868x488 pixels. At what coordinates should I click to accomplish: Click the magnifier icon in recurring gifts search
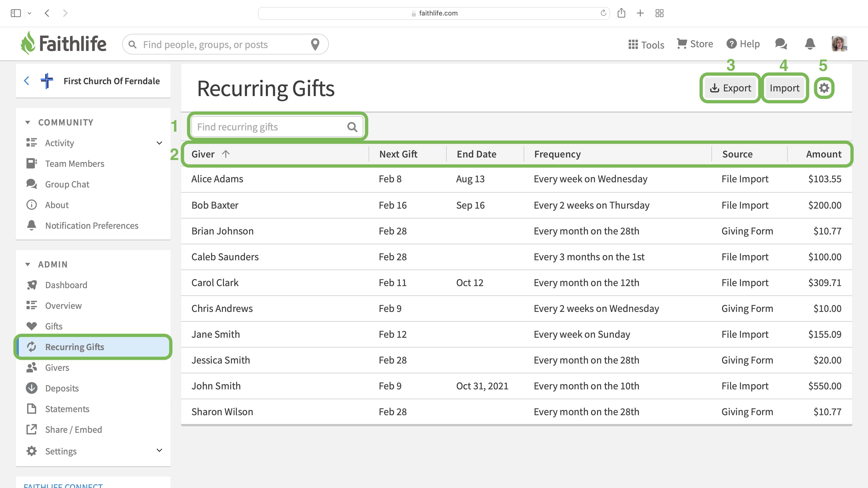pyautogui.click(x=352, y=127)
